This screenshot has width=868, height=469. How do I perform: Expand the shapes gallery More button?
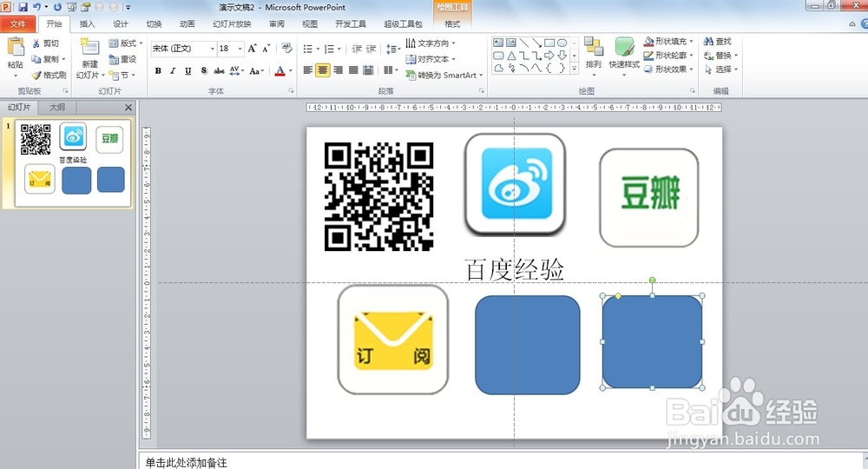tap(574, 68)
